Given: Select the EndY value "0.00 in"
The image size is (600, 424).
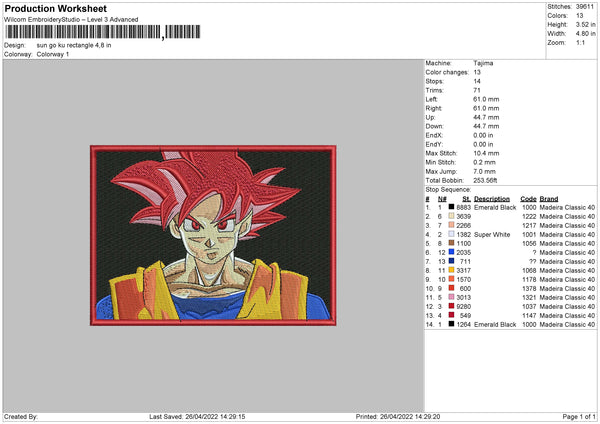Looking at the screenshot, I should coord(483,144).
